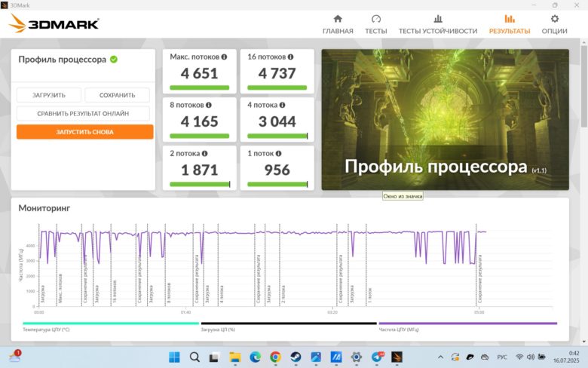Show info for 8 потоков score
This screenshot has height=368, width=588.
point(209,105)
